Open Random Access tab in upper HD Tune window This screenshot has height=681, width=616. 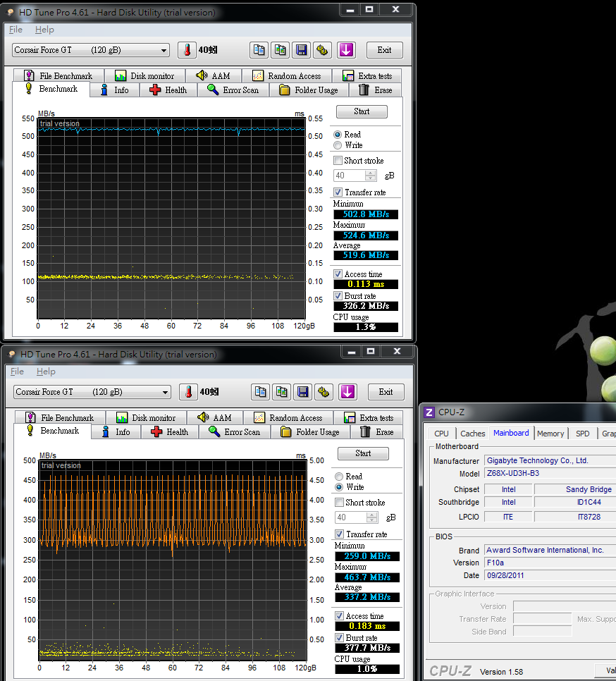click(287, 75)
